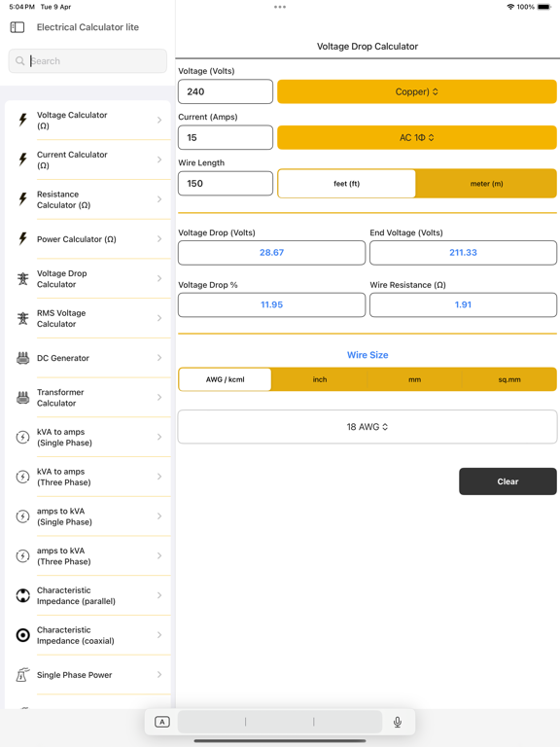Open amps to kVA (Three Phase)
The image size is (560, 747).
coord(88,556)
